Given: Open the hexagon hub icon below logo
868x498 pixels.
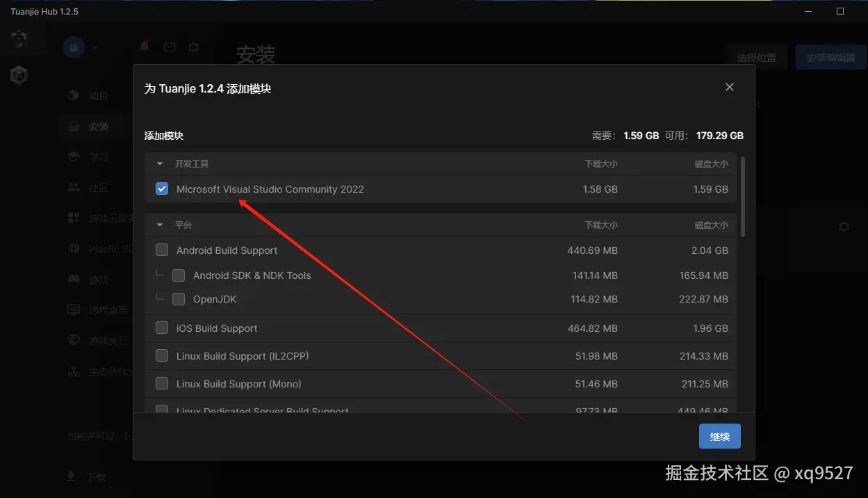Looking at the screenshot, I should [19, 75].
